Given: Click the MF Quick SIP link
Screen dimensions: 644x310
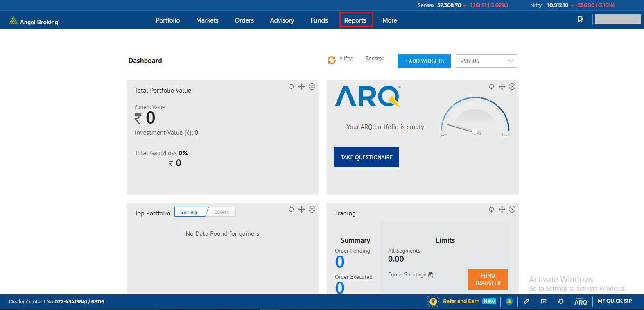Looking at the screenshot, I should (x=615, y=301).
